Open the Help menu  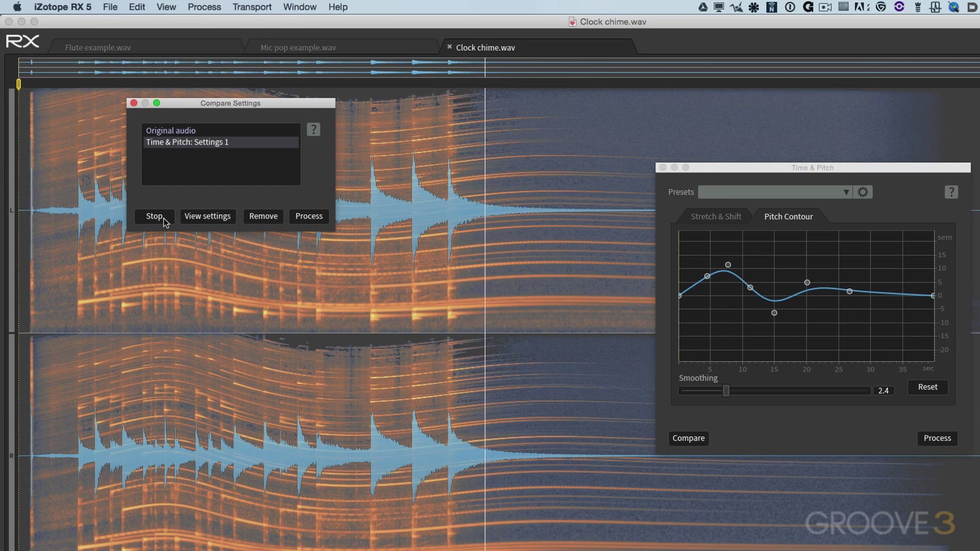[337, 7]
